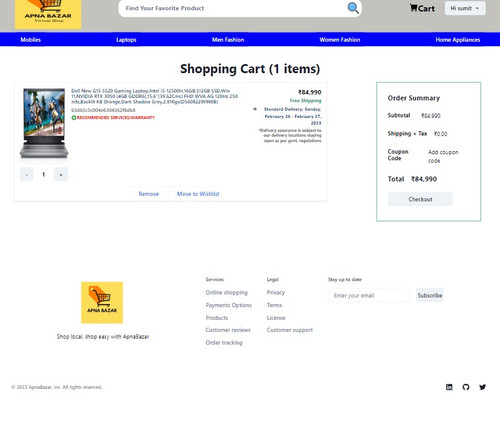Click the quantity value 1
This screenshot has height=422, width=500.
point(44,174)
